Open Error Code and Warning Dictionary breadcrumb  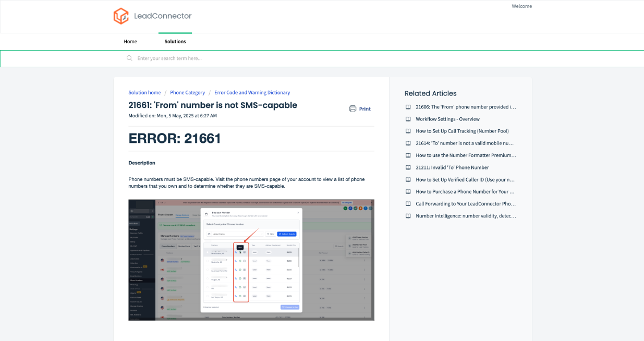tap(252, 92)
